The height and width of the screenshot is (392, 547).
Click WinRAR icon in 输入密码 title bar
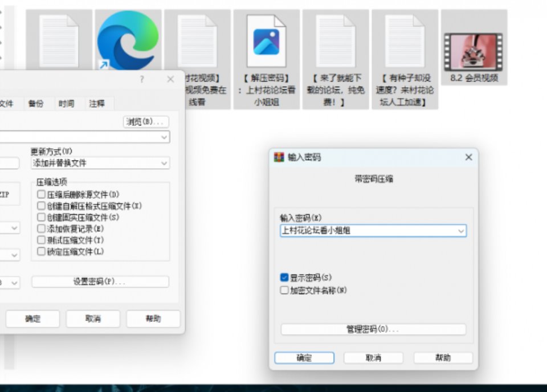pos(279,157)
